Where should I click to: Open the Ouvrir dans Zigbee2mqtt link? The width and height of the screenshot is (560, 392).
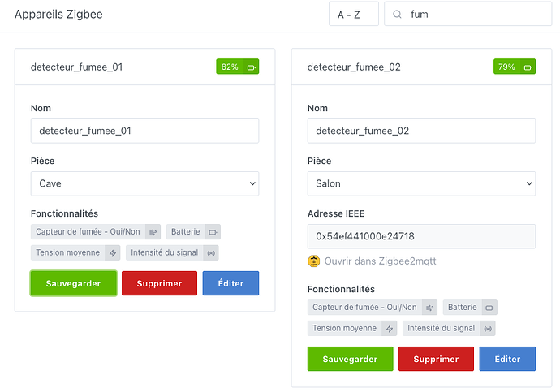[x=380, y=261]
